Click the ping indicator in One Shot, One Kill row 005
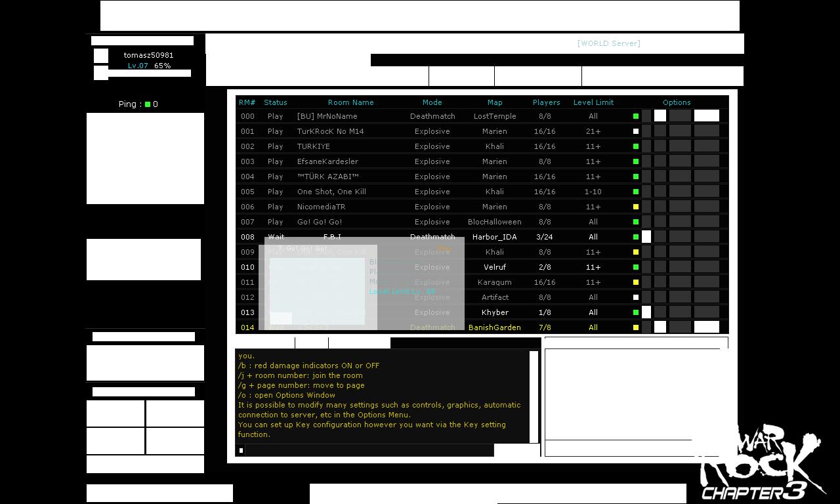The height and width of the screenshot is (504, 840). (636, 192)
